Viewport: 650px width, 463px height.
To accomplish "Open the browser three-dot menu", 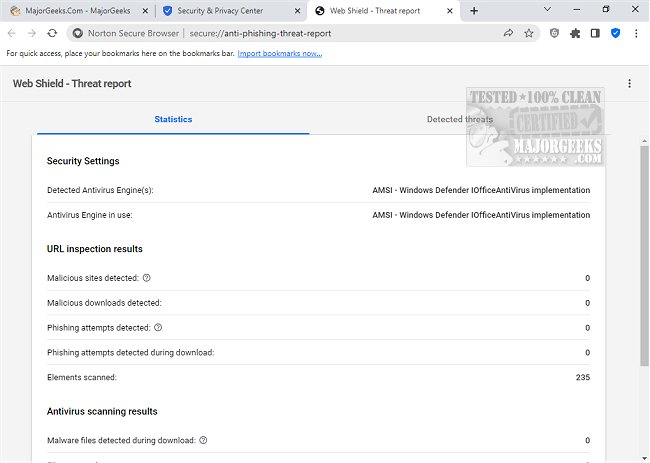I will pyautogui.click(x=636, y=33).
